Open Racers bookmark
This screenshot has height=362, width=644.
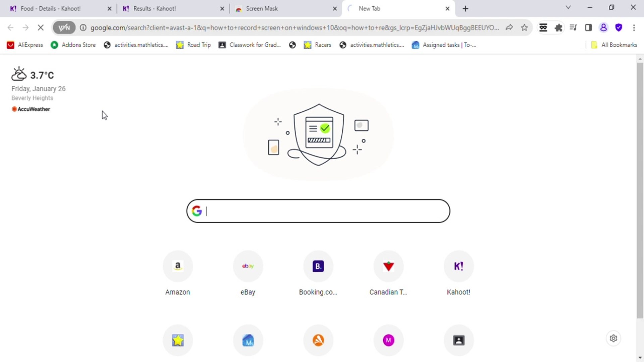coord(317,45)
